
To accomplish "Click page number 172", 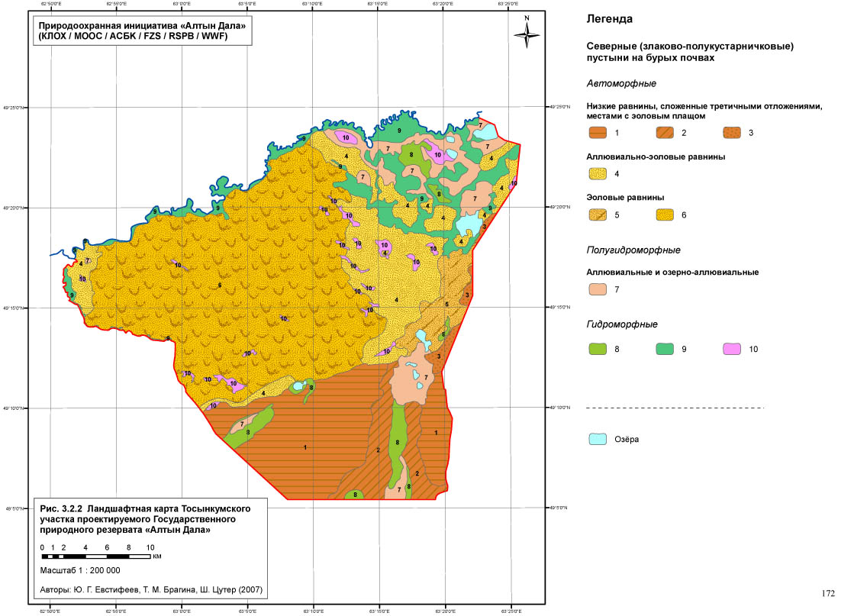I will pos(828,593).
